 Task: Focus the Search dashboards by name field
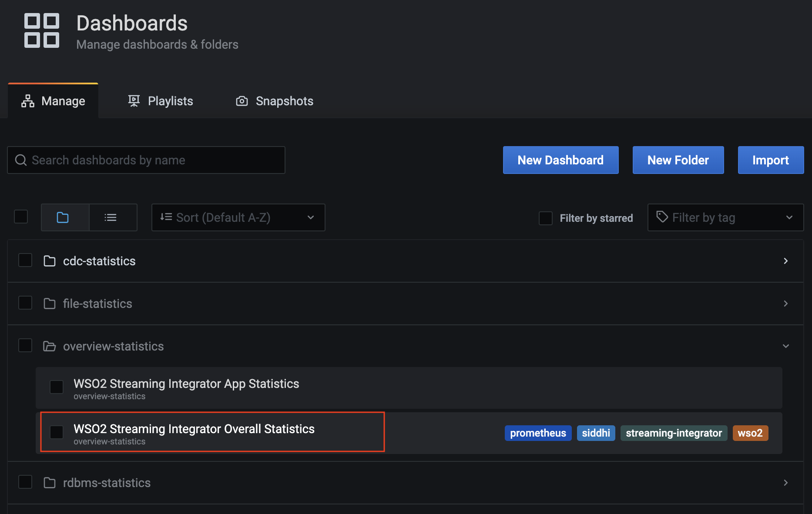click(146, 160)
